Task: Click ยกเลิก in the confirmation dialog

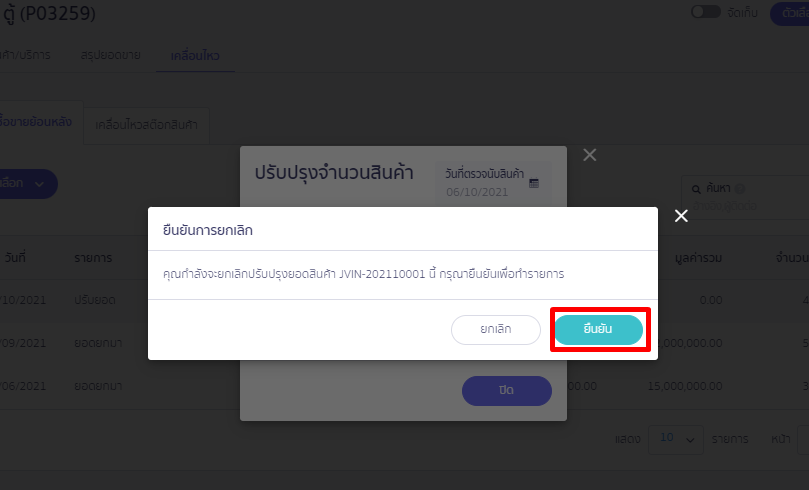Action: coord(496,330)
